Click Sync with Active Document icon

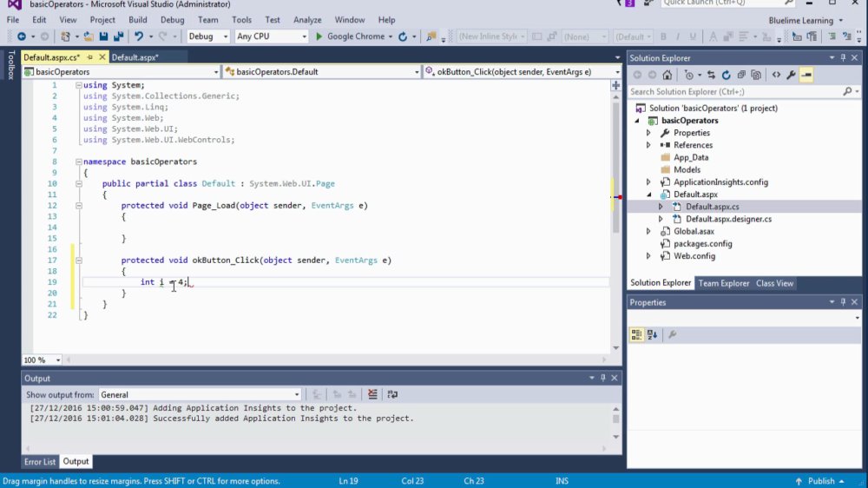pyautogui.click(x=712, y=75)
